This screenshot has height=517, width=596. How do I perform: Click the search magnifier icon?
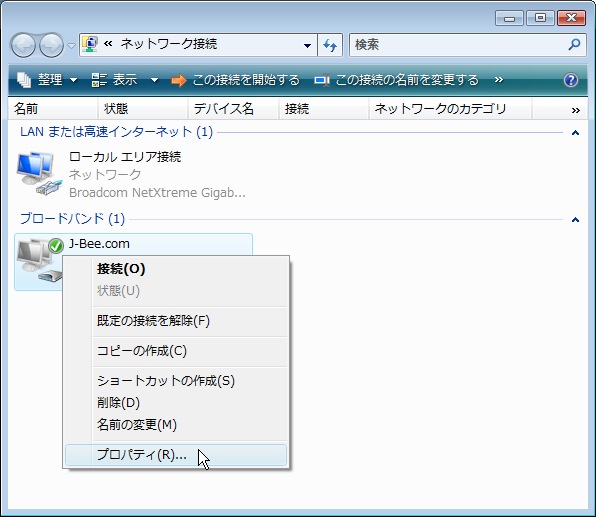[574, 44]
